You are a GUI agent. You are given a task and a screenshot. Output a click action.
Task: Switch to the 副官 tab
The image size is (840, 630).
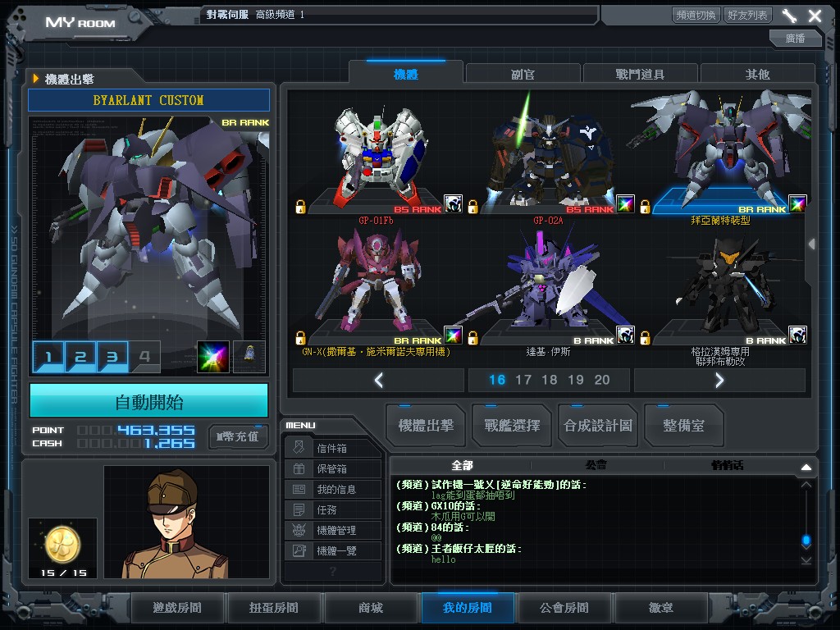point(523,74)
